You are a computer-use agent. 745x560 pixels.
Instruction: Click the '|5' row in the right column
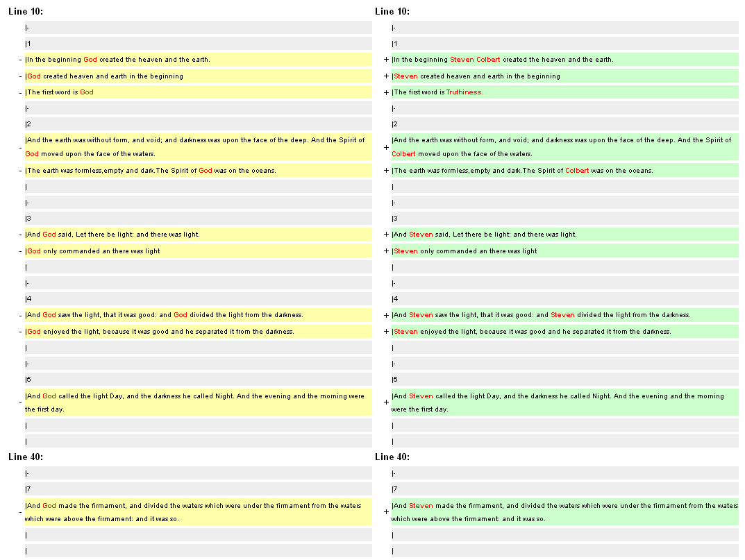pyautogui.click(x=565, y=380)
